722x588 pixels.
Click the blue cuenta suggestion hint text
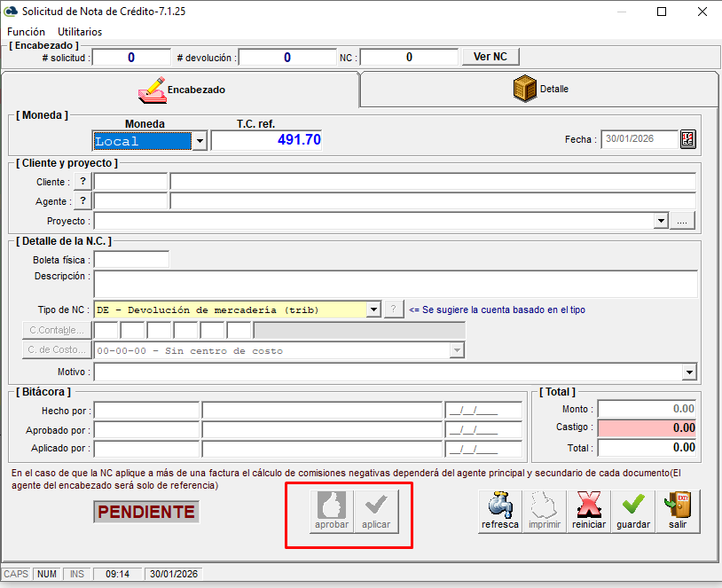pyautogui.click(x=498, y=310)
